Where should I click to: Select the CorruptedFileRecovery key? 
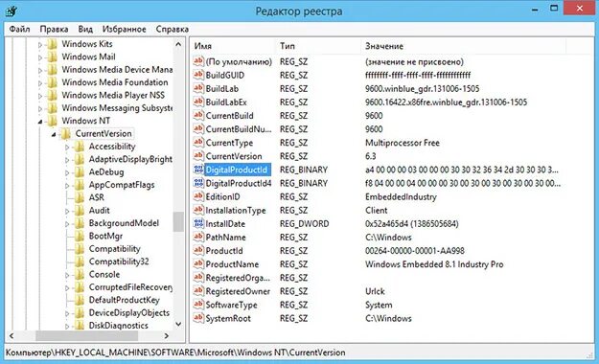tap(130, 287)
